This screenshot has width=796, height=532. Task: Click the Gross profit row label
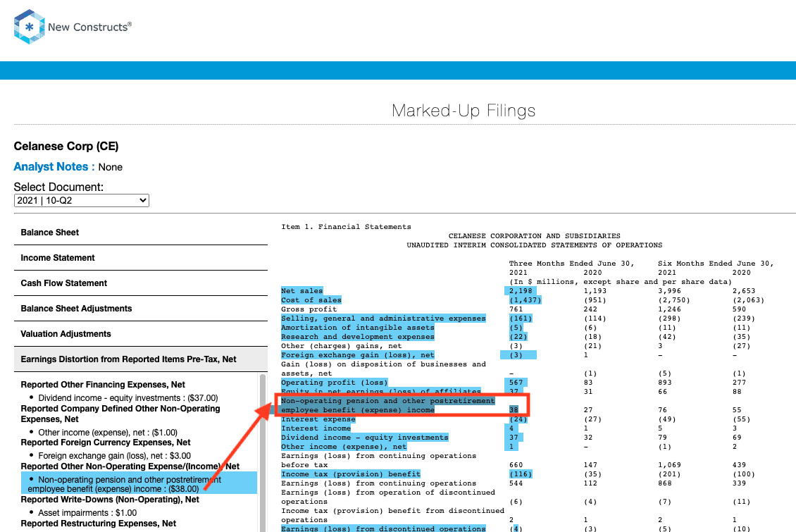pos(309,309)
